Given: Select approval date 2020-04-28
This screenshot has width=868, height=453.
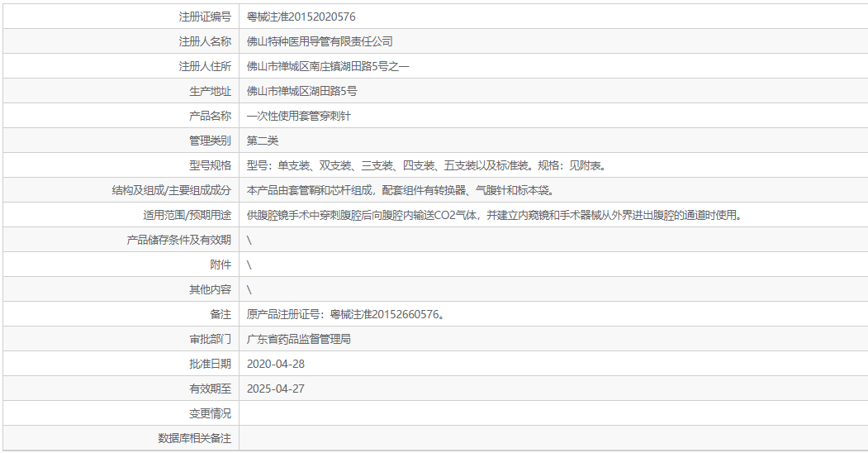Looking at the screenshot, I should [276, 364].
